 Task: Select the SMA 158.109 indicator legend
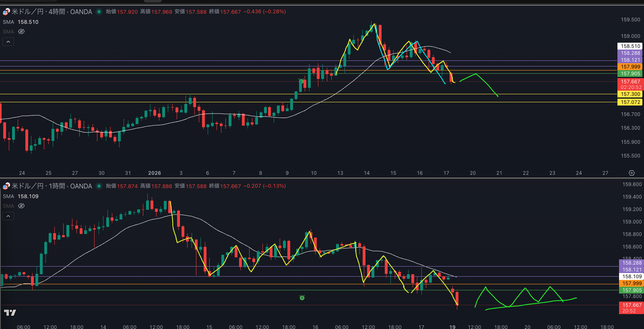coord(21,197)
